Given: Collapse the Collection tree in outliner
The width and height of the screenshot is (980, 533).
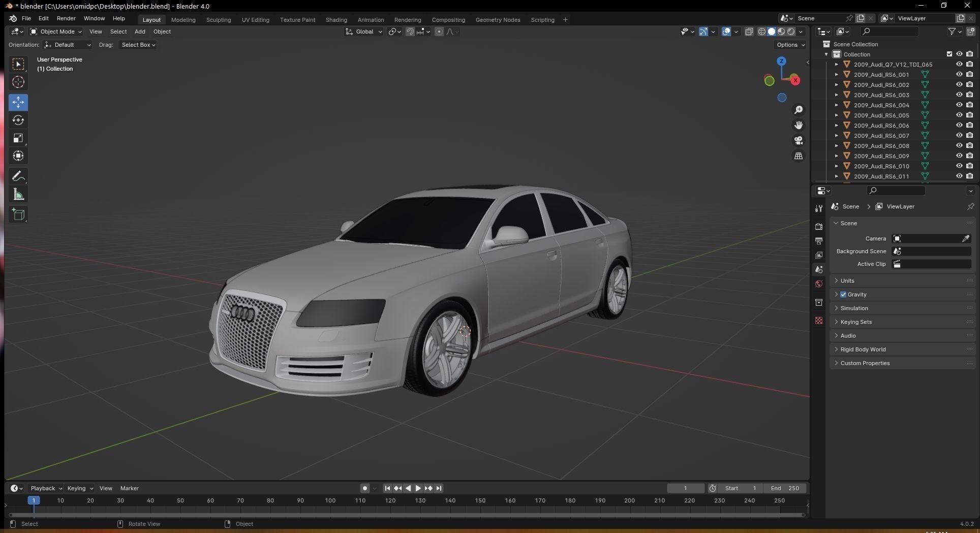Looking at the screenshot, I should (826, 54).
